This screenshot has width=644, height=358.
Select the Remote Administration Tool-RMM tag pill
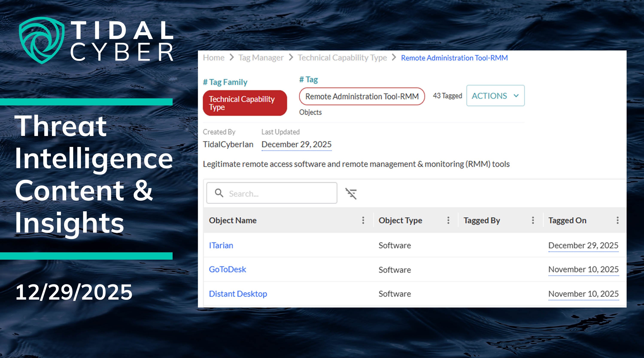(362, 96)
